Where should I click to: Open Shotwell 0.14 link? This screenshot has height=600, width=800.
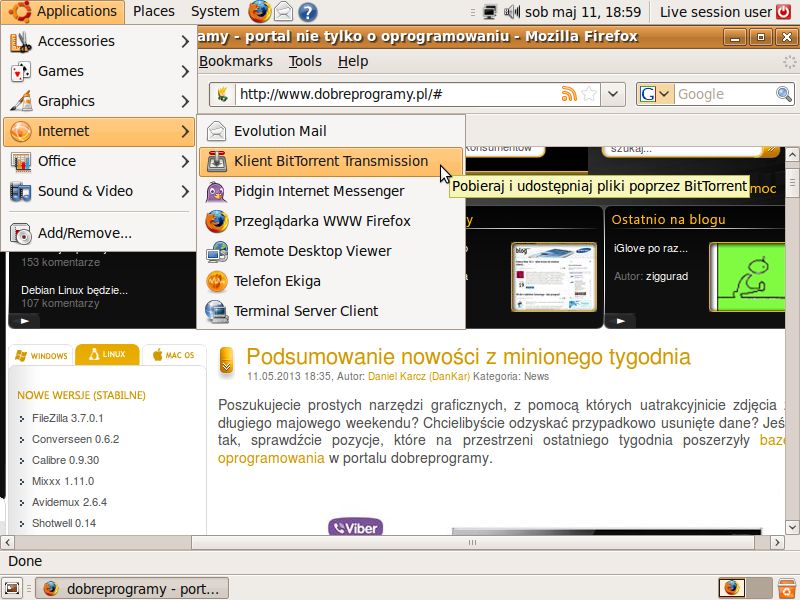(x=64, y=523)
